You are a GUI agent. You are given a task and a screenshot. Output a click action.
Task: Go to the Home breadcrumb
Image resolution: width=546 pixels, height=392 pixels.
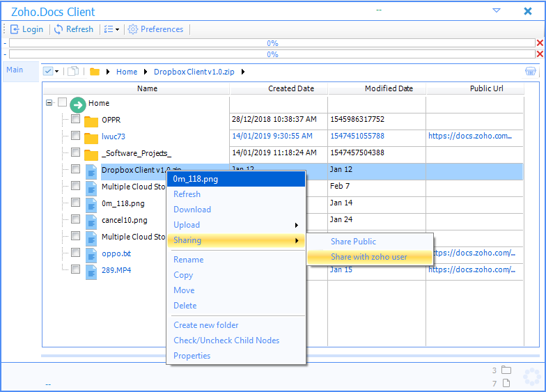tap(127, 72)
